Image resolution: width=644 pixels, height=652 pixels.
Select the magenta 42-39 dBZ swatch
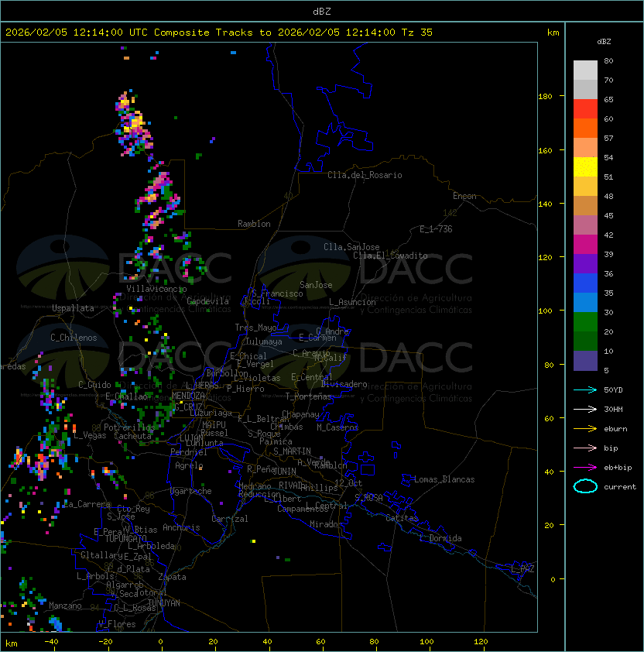[x=585, y=245]
